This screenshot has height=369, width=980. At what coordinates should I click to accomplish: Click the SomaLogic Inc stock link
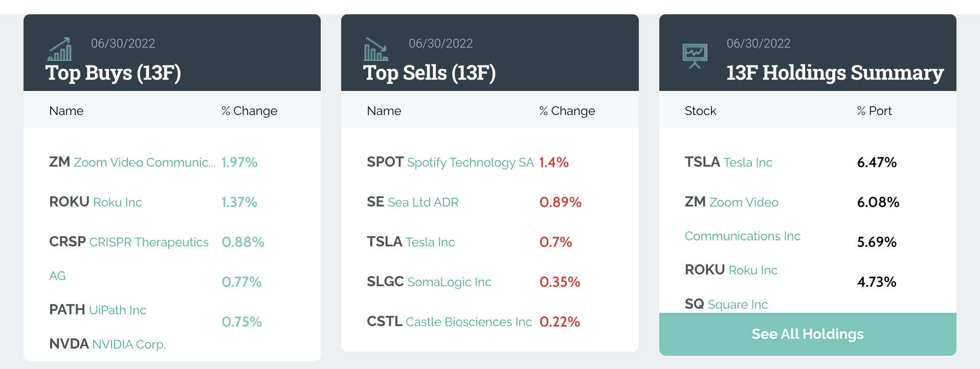pyautogui.click(x=449, y=282)
